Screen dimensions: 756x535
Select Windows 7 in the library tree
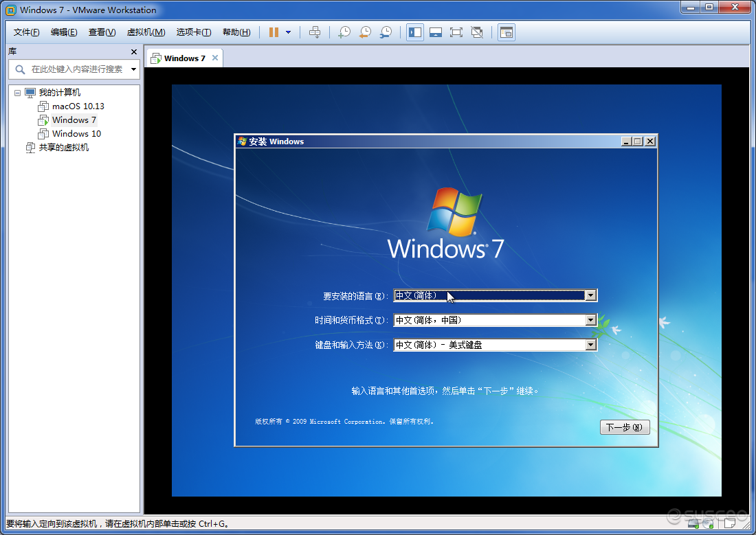pos(74,120)
